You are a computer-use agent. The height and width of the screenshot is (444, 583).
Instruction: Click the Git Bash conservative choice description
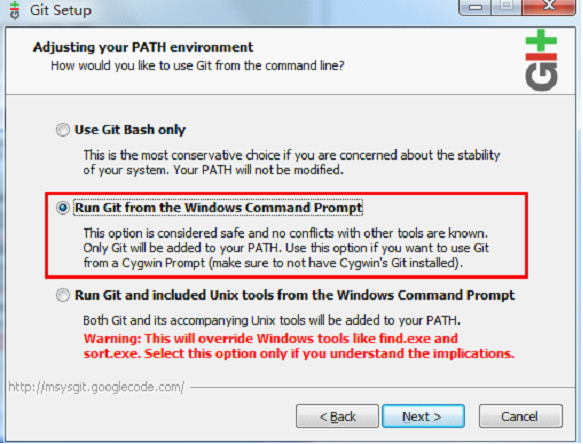pos(292,163)
